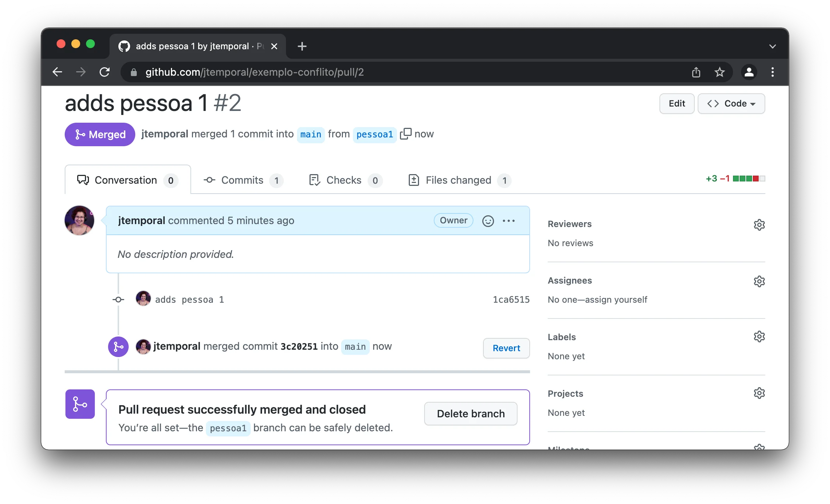The width and height of the screenshot is (830, 504).
Task: Revert the merged commit
Action: pos(506,348)
